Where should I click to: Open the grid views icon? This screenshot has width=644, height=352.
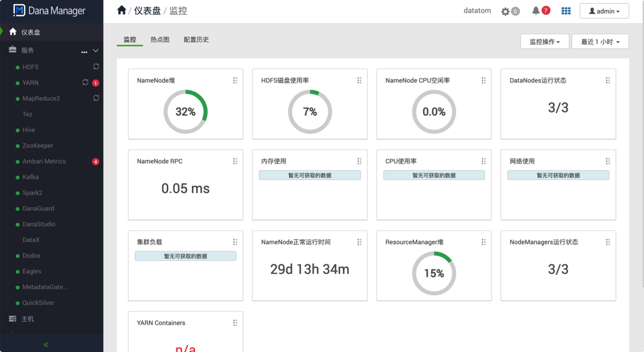[566, 11]
